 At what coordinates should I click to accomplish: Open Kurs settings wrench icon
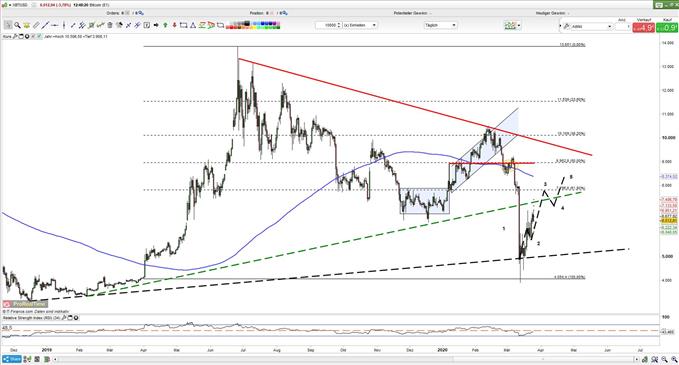(15, 36)
